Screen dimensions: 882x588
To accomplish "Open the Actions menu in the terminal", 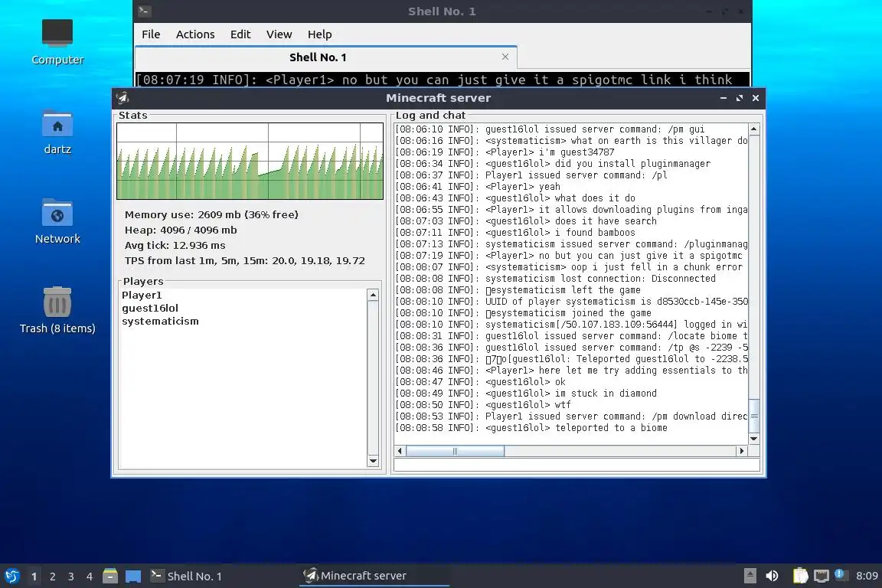I will point(195,34).
